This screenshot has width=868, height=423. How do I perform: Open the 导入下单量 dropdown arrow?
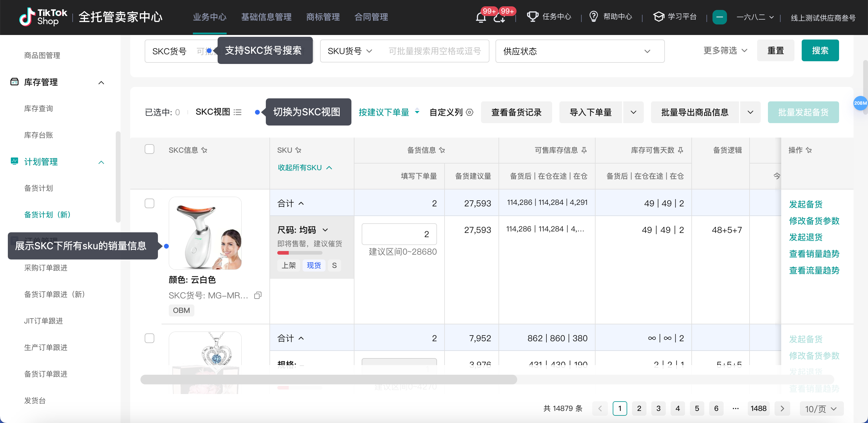(634, 112)
